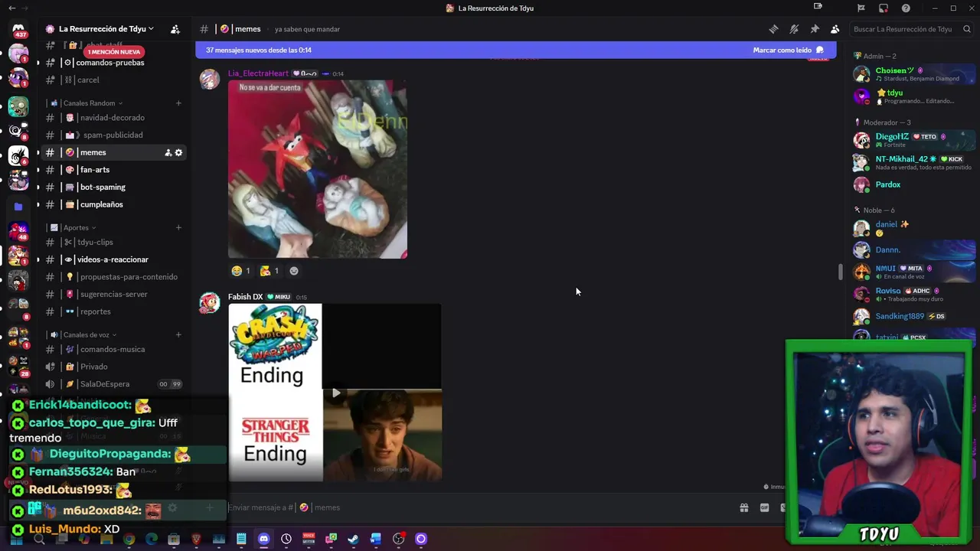This screenshot has height=551, width=980.
Task: Toggle channel notification mute bell icon
Action: tap(794, 29)
